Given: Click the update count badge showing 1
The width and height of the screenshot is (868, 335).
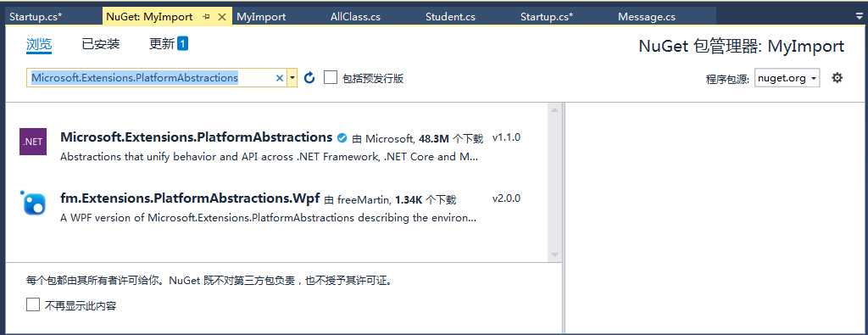Looking at the screenshot, I should click(x=183, y=43).
